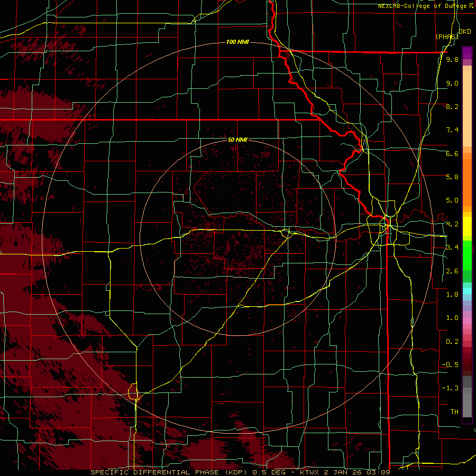Click the DKD label near the legend
Viewport: 476px width, 476px height.
click(465, 32)
